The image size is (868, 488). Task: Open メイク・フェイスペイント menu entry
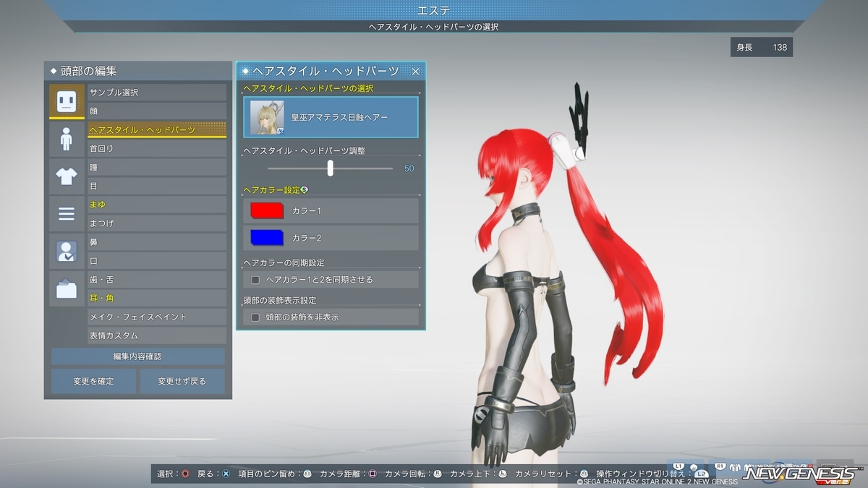[x=157, y=317]
